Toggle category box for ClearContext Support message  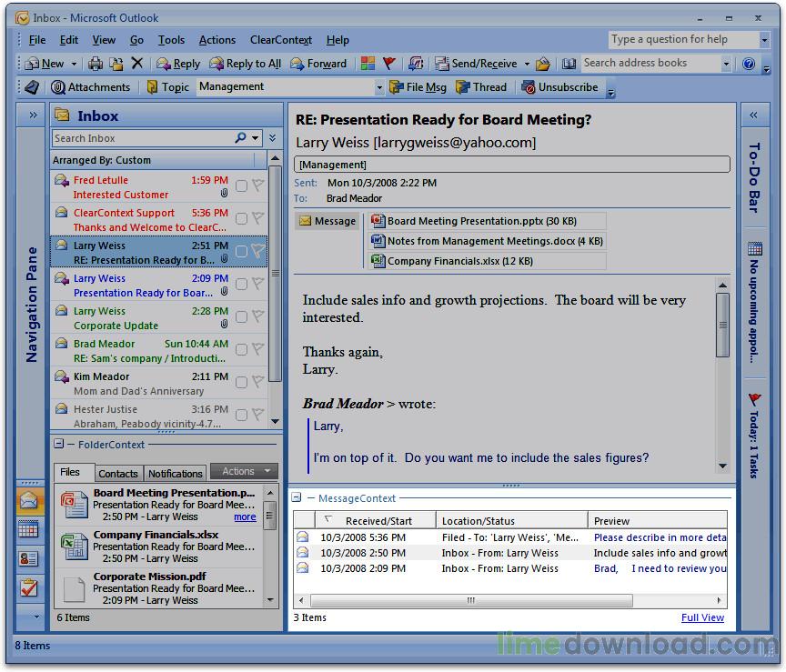[x=241, y=218]
